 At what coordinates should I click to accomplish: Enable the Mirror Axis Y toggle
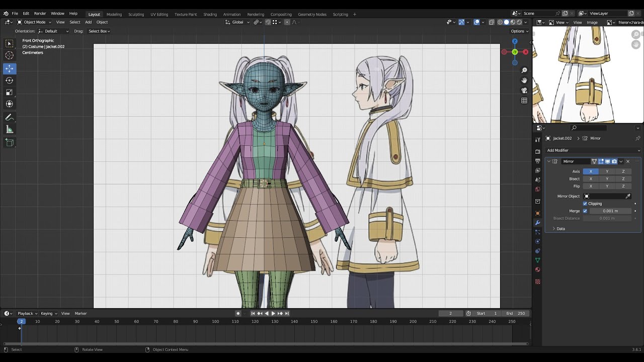click(607, 171)
